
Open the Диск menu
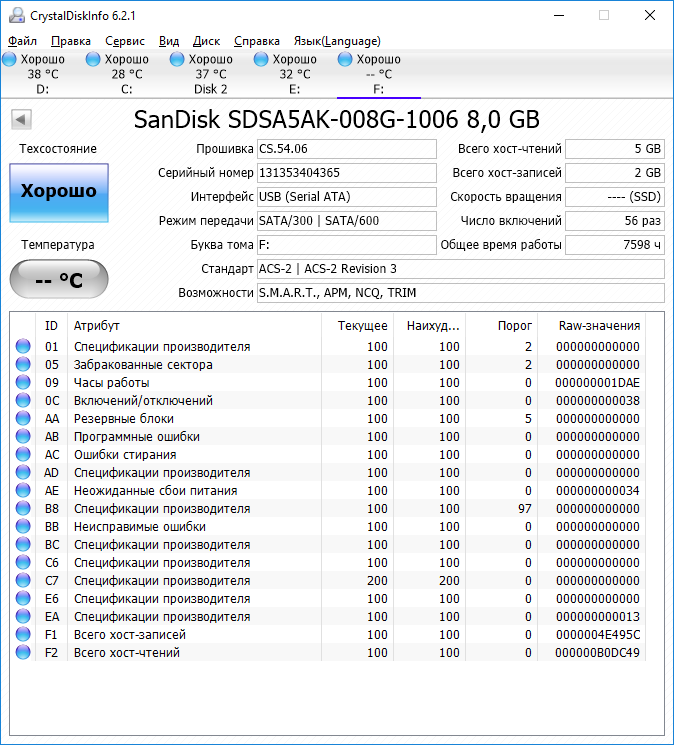pos(206,41)
